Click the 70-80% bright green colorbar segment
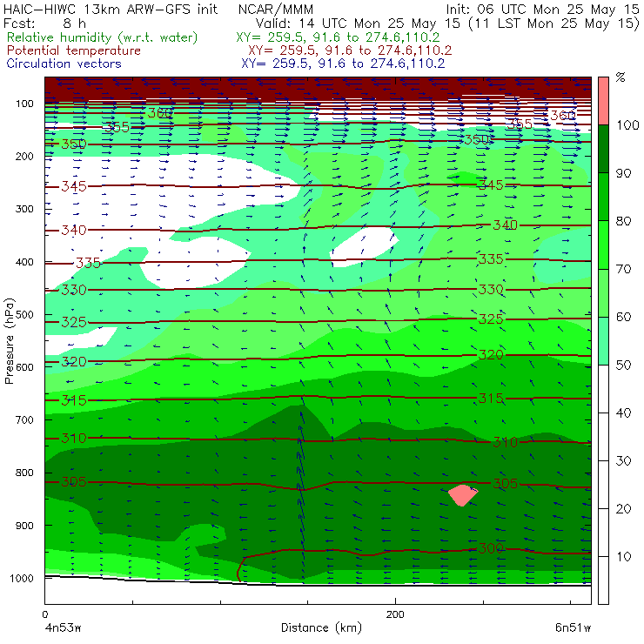 pos(603,245)
